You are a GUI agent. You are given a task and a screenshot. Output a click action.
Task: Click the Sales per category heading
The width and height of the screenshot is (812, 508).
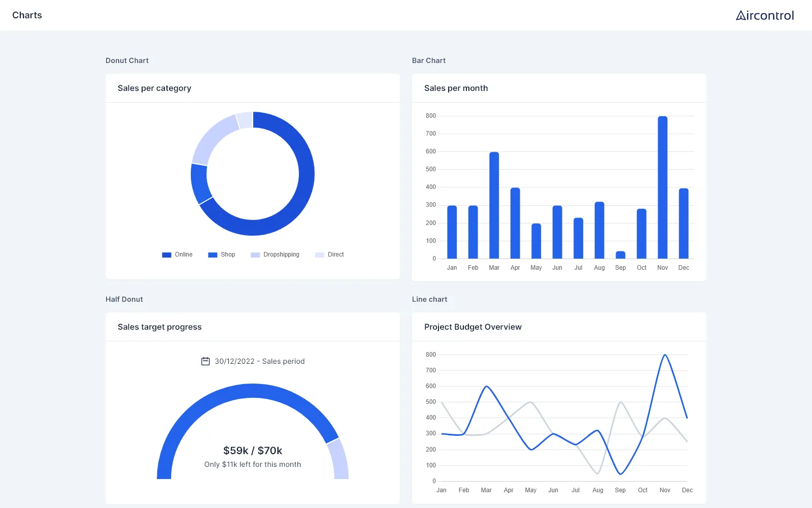[x=154, y=88]
